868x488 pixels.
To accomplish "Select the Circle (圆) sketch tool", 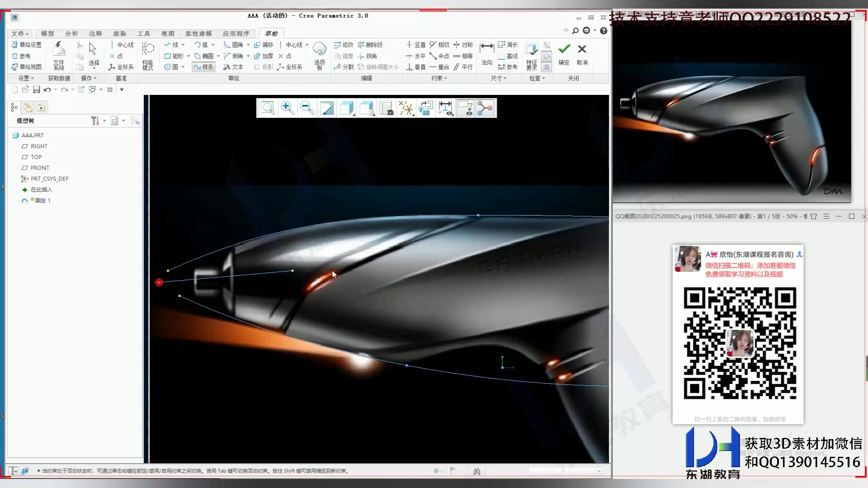I will [171, 67].
